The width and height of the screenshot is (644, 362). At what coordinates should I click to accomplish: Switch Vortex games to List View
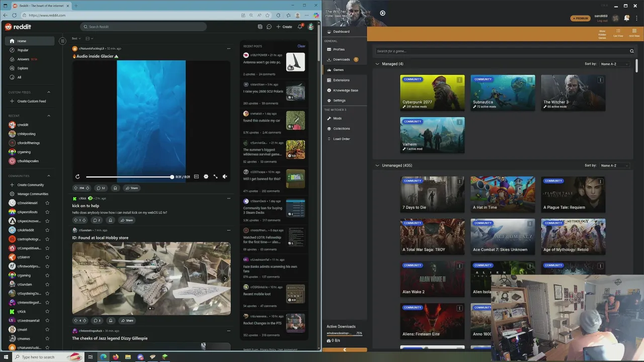[618, 33]
